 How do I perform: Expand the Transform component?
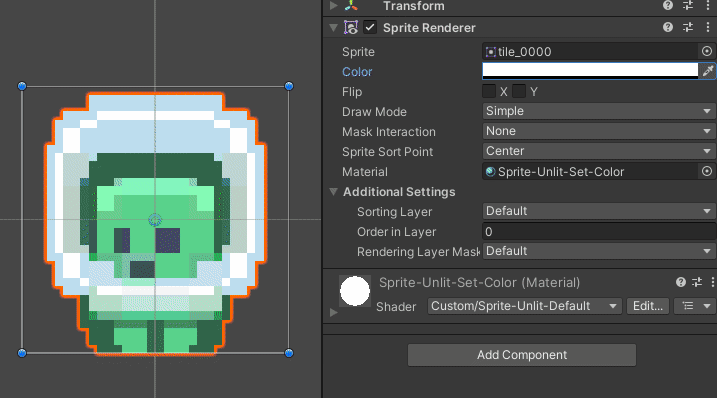point(334,5)
